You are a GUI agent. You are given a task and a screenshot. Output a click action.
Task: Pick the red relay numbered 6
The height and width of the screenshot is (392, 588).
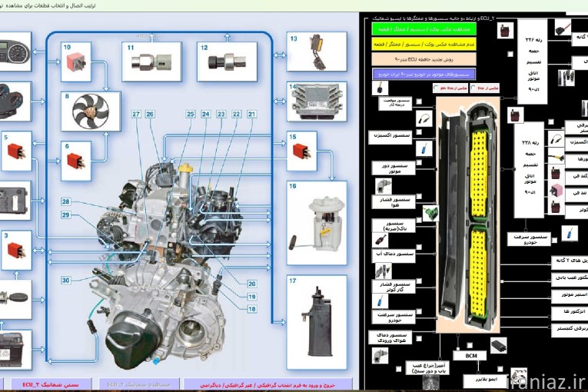pos(76,161)
